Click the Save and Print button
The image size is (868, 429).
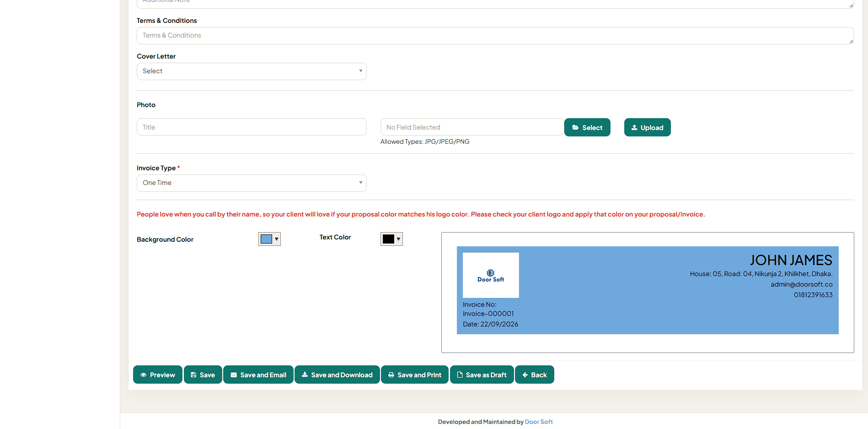pos(415,375)
